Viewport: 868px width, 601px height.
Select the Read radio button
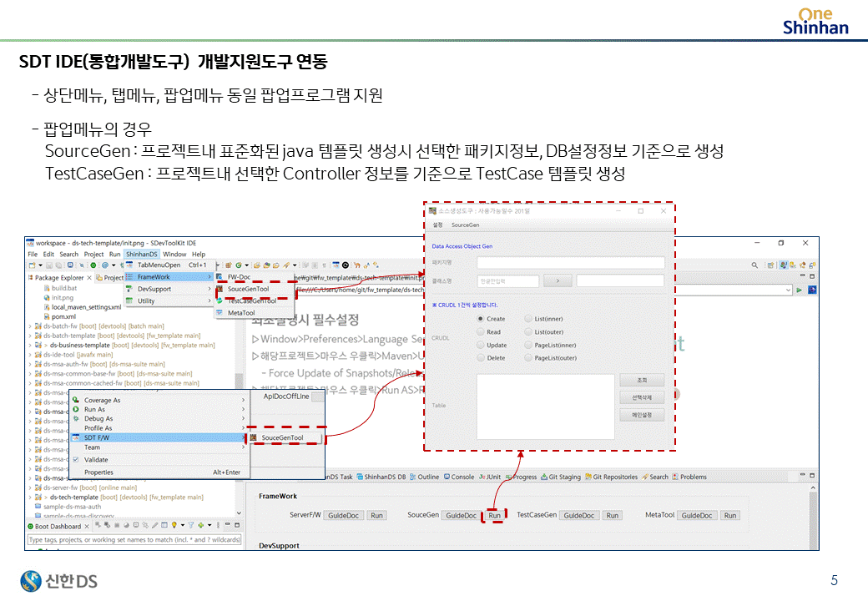[481, 331]
